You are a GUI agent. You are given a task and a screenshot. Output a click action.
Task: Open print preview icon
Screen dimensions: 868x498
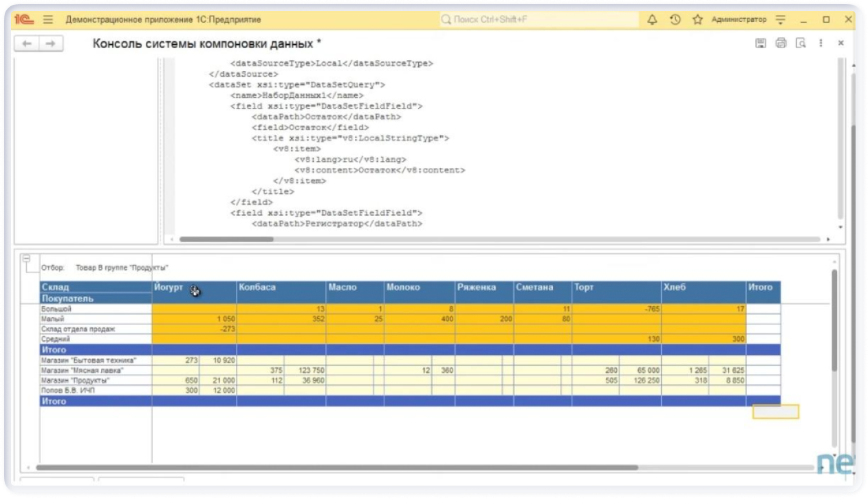click(x=801, y=43)
